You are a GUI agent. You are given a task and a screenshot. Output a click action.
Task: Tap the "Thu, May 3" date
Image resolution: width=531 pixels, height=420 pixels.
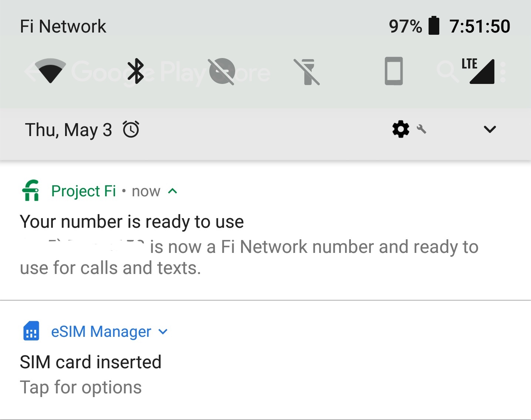[68, 130]
